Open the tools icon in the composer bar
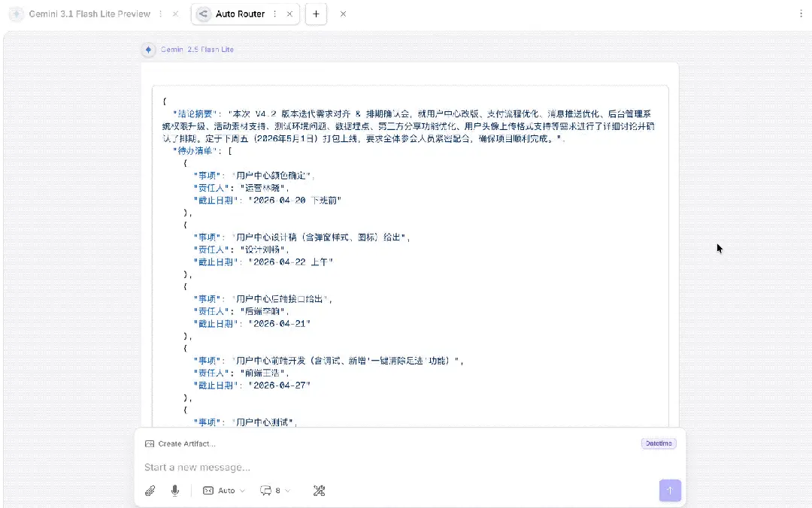Screen dimensions: 812x508 click(x=319, y=490)
